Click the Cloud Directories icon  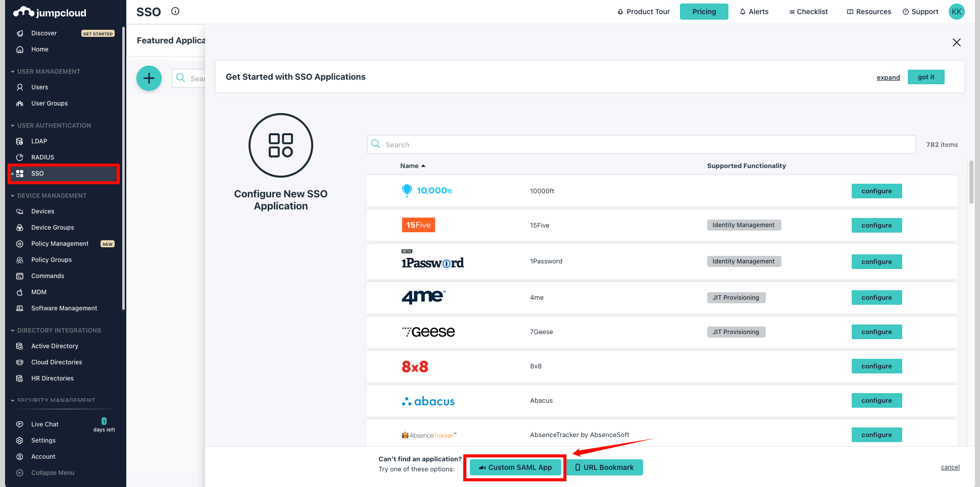point(20,362)
